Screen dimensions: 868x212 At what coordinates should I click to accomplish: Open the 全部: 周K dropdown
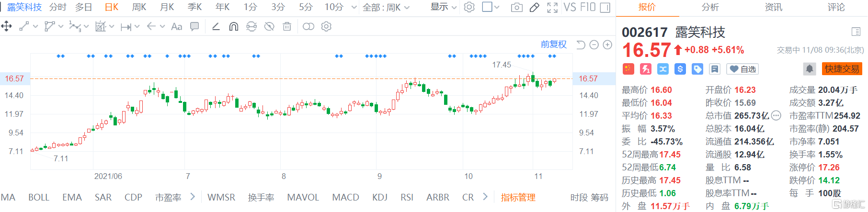(386, 7)
